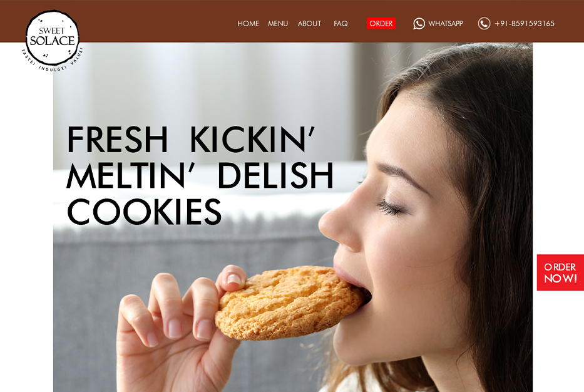Open the MENU navigation item
This screenshot has width=584, height=392.
point(278,23)
